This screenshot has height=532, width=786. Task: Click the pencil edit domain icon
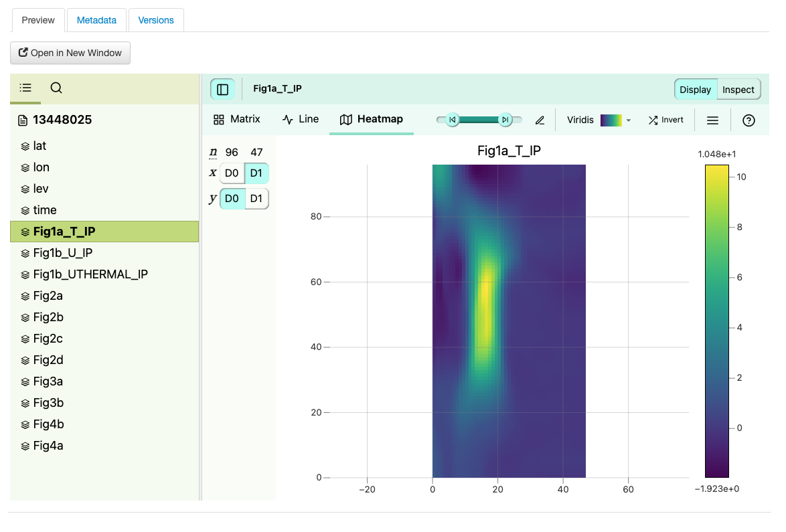540,120
